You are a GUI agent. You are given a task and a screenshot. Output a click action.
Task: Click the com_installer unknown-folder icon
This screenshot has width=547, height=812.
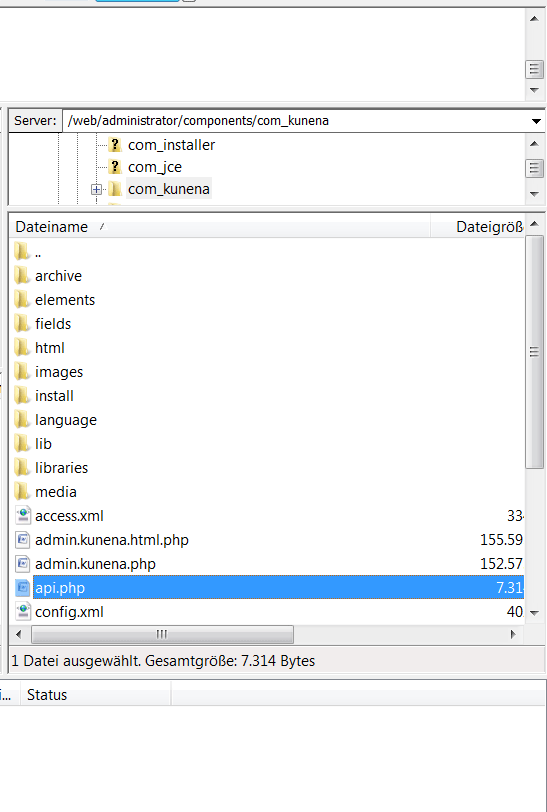(115, 144)
